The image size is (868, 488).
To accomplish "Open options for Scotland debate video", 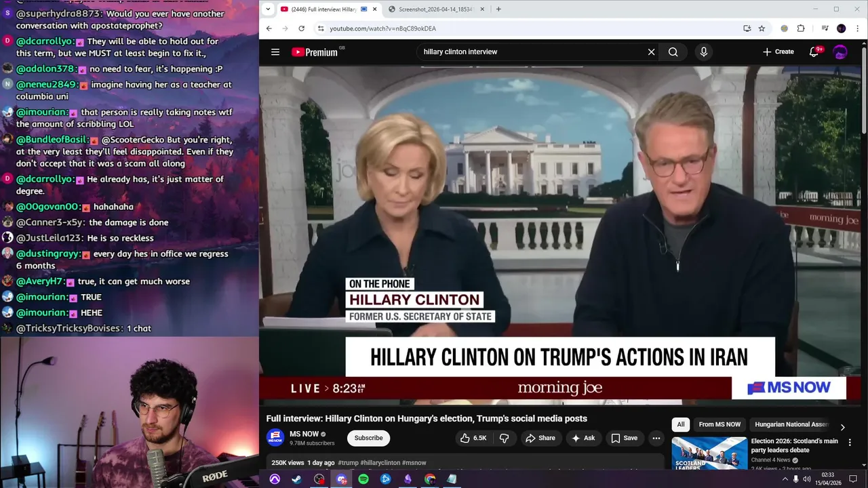I will click(850, 443).
